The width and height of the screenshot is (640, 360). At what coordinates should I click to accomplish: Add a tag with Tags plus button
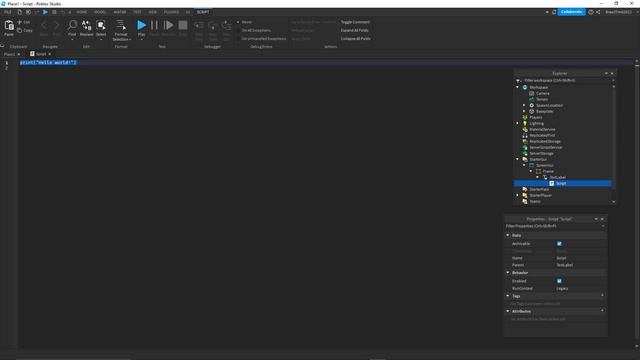(602, 295)
